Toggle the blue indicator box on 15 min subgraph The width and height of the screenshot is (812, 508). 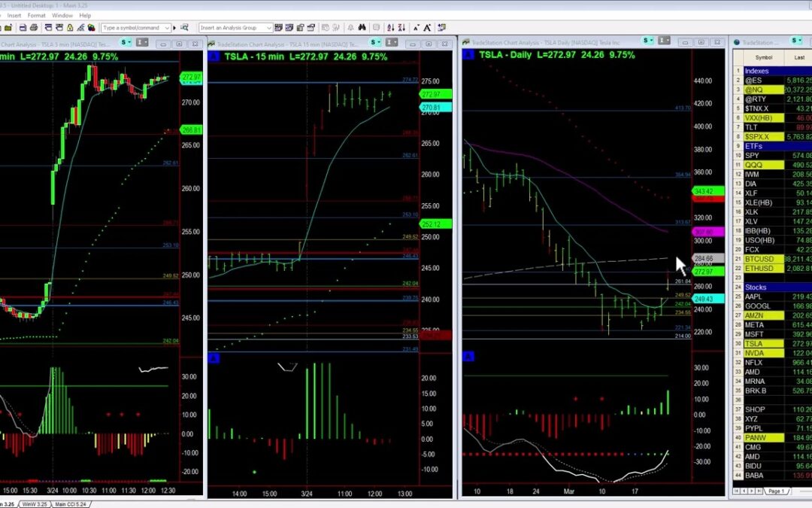(x=213, y=358)
